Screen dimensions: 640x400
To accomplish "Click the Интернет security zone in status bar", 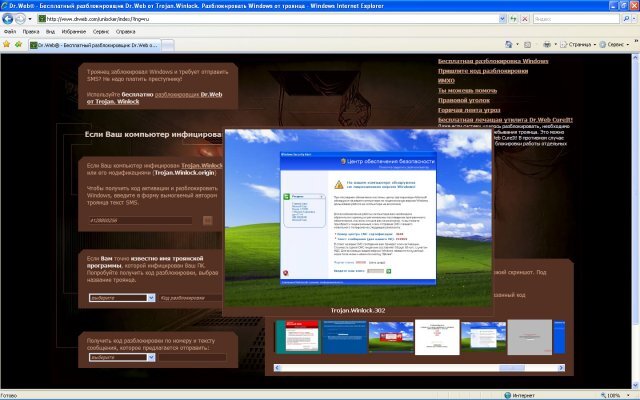I will click(x=519, y=395).
